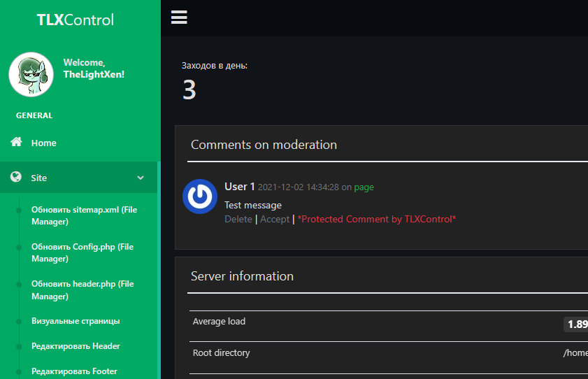The image size is (588, 379).
Task: Open the Home sidebar label
Action: pos(44,143)
